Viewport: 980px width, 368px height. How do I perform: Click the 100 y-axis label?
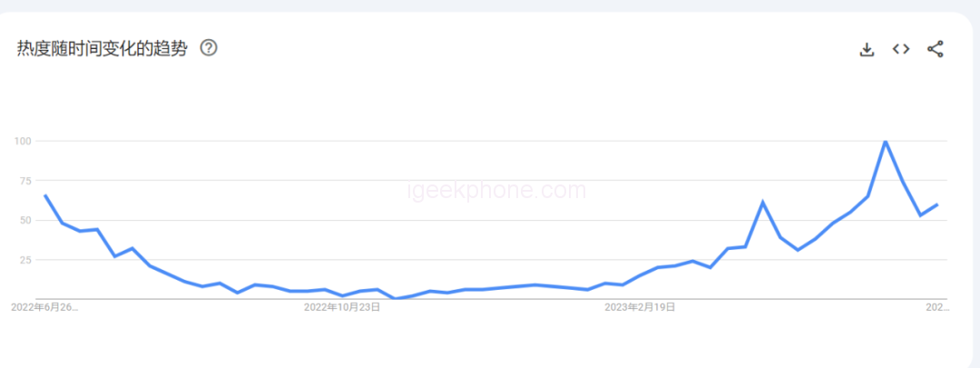24,141
